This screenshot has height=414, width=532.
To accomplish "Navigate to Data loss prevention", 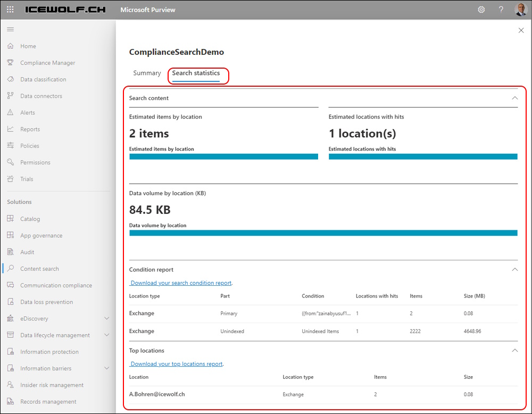I will tap(47, 302).
